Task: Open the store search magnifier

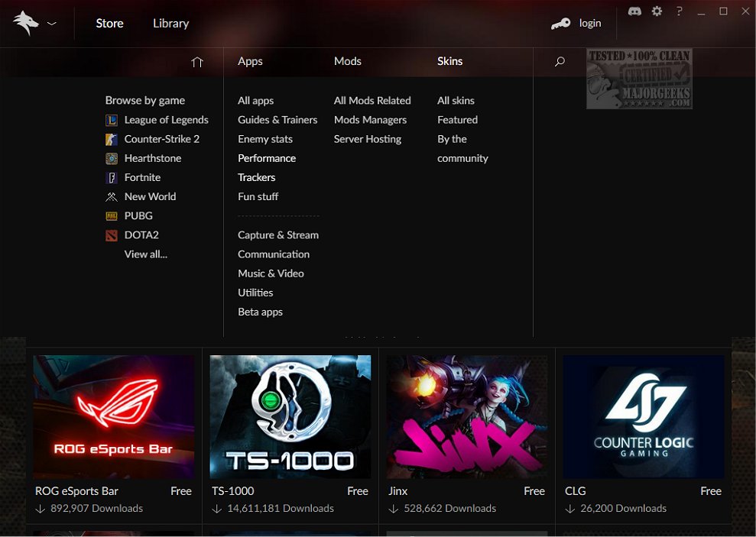Action: 560,62
